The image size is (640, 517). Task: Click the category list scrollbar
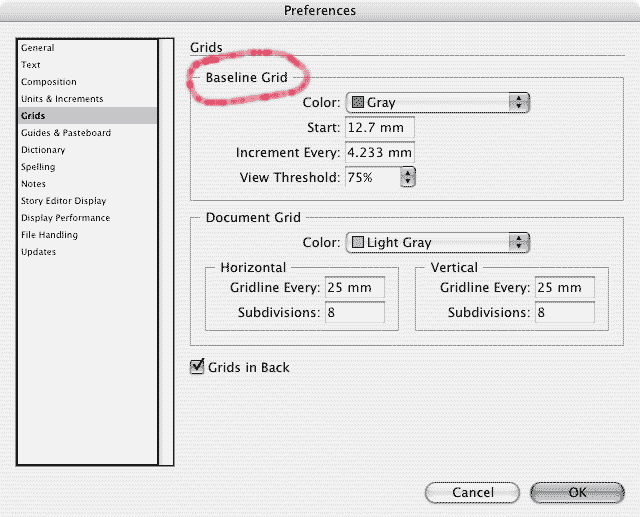tap(166, 252)
